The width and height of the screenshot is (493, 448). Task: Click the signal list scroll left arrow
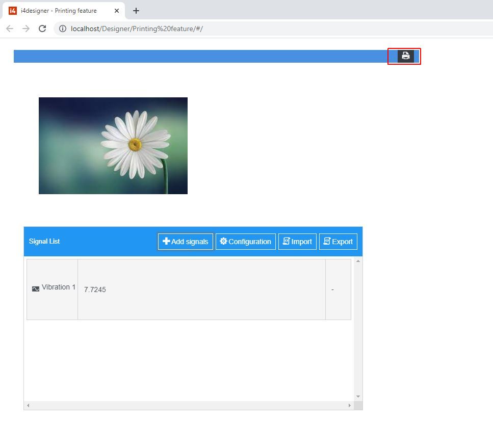click(x=29, y=406)
